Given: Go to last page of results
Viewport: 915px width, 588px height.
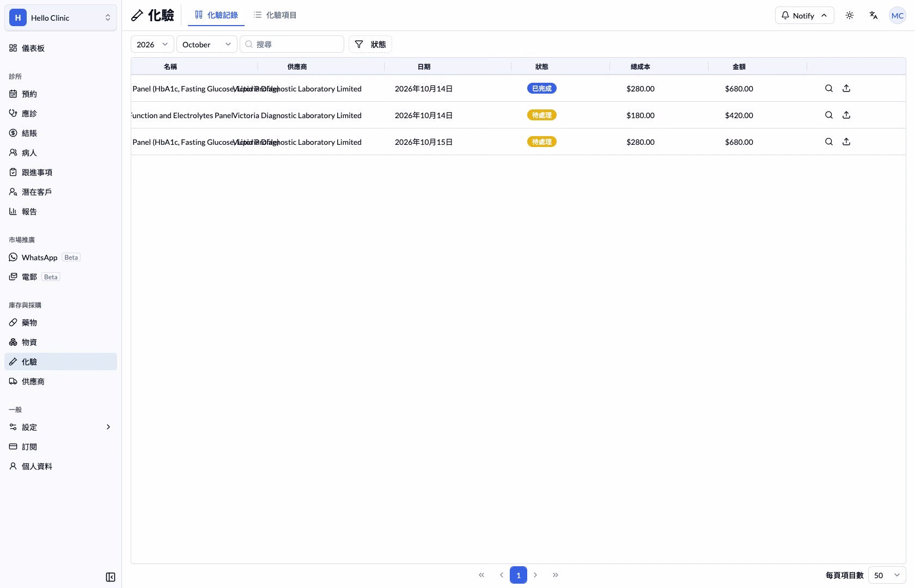Looking at the screenshot, I should [x=556, y=575].
